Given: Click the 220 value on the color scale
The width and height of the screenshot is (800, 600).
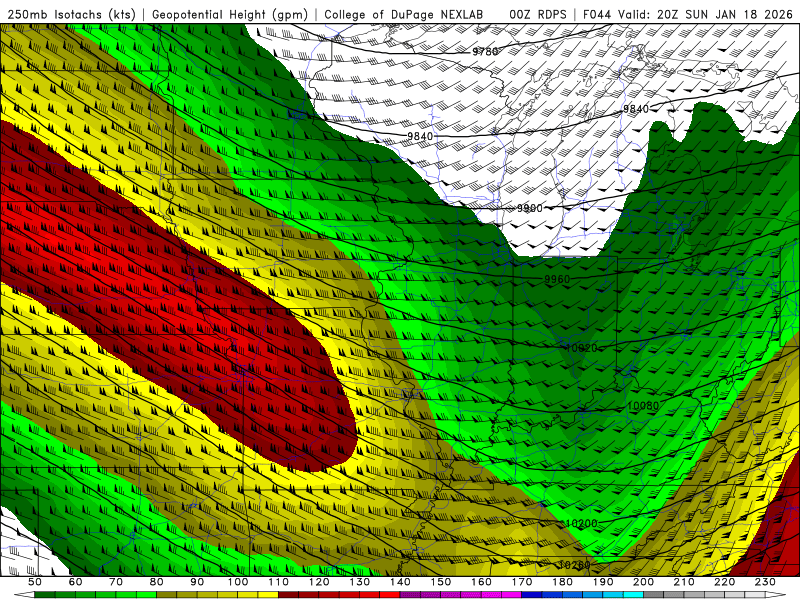Looking at the screenshot, I should point(724,582).
